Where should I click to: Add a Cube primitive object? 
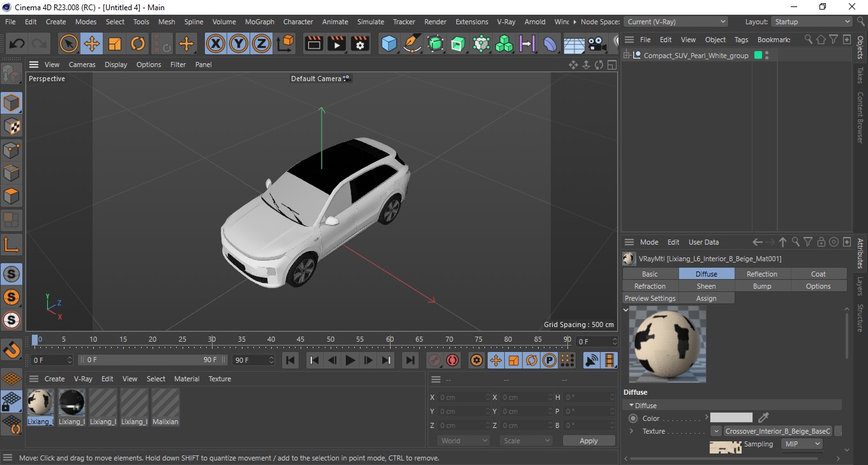[389, 44]
